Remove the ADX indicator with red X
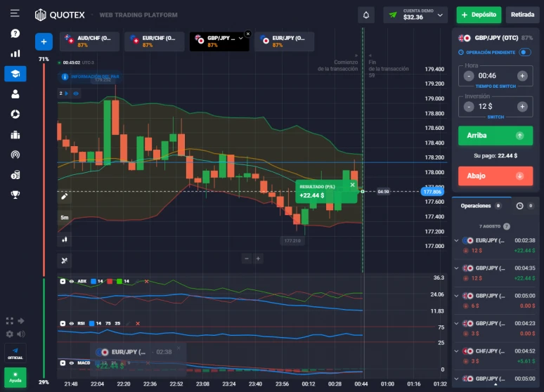 coord(146,281)
